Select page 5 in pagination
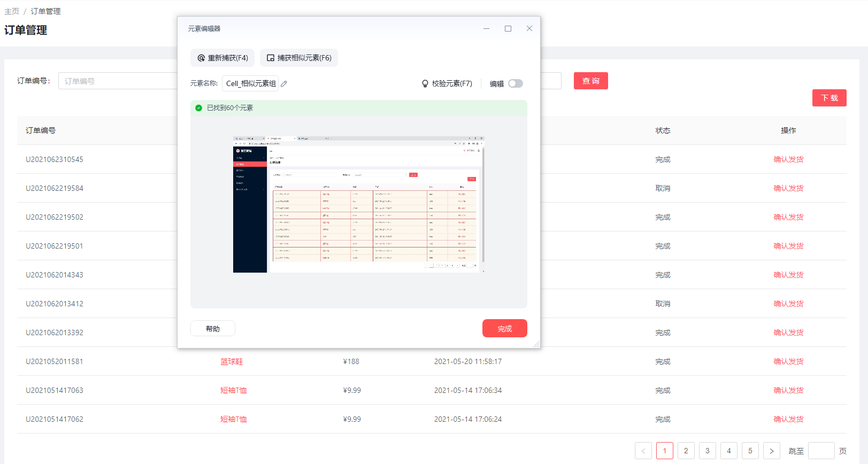Image resolution: width=868 pixels, height=464 pixels. pyautogui.click(x=750, y=451)
